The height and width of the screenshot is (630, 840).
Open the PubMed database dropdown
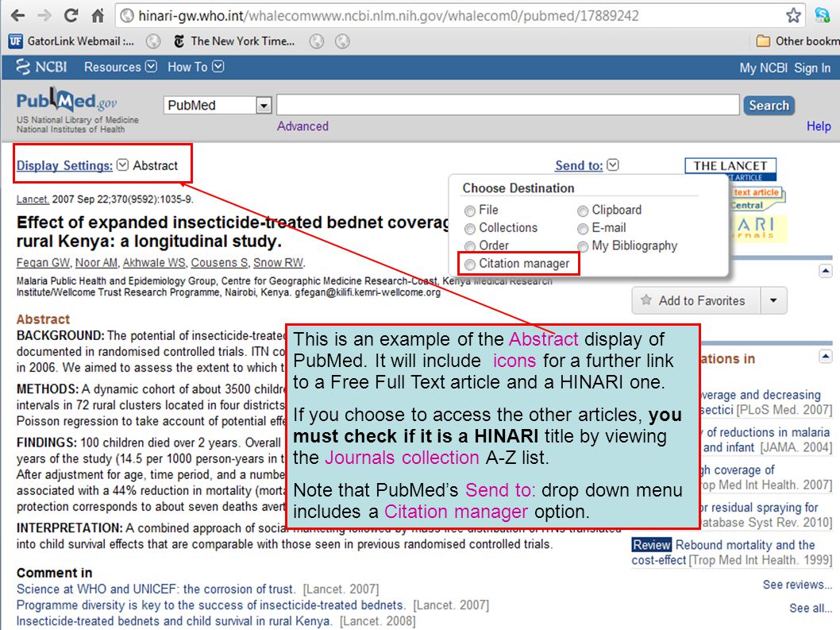pyautogui.click(x=218, y=105)
